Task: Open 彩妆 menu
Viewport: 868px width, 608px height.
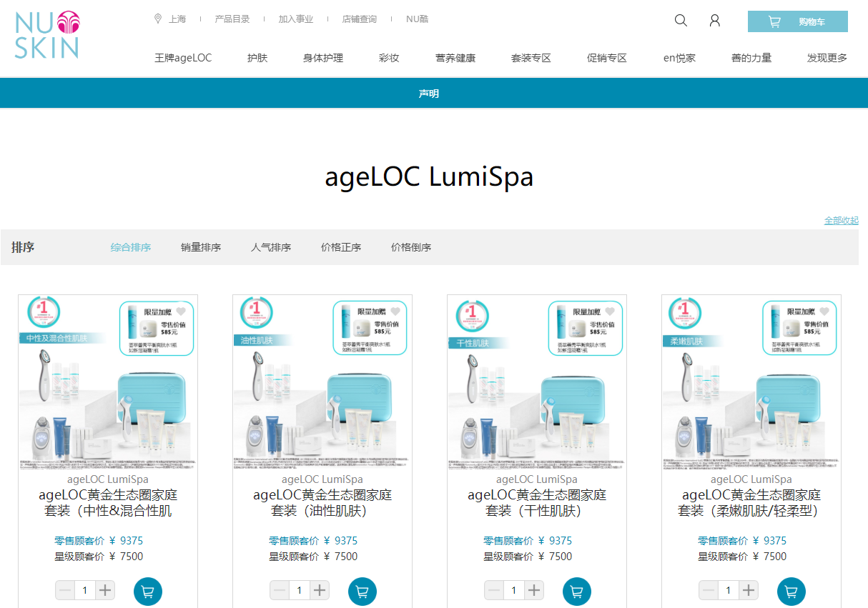Action: [x=389, y=58]
